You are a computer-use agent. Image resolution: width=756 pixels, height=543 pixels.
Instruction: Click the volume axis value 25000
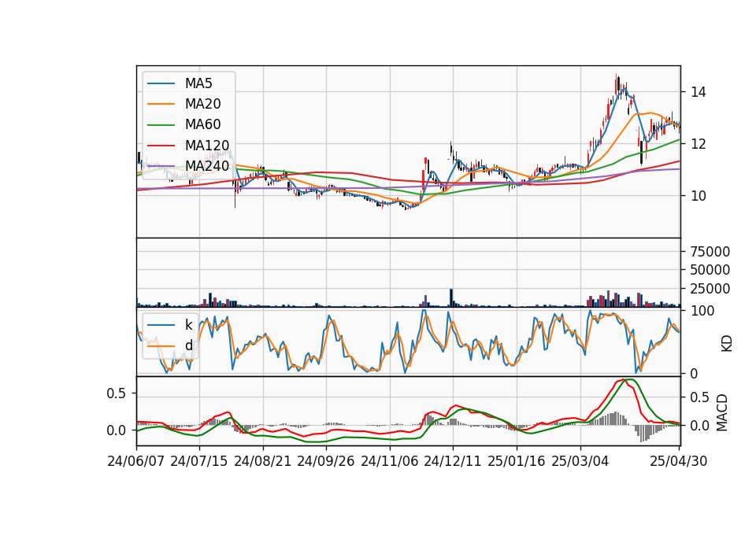[x=710, y=289]
